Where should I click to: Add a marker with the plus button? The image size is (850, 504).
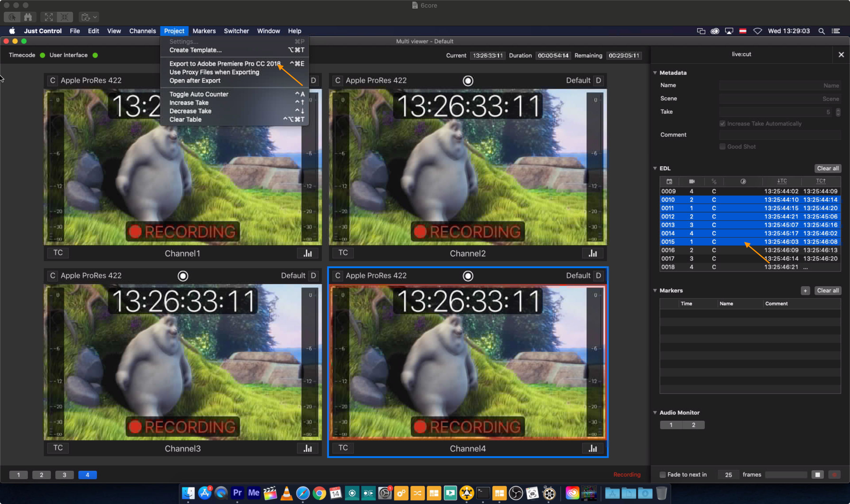pos(805,291)
